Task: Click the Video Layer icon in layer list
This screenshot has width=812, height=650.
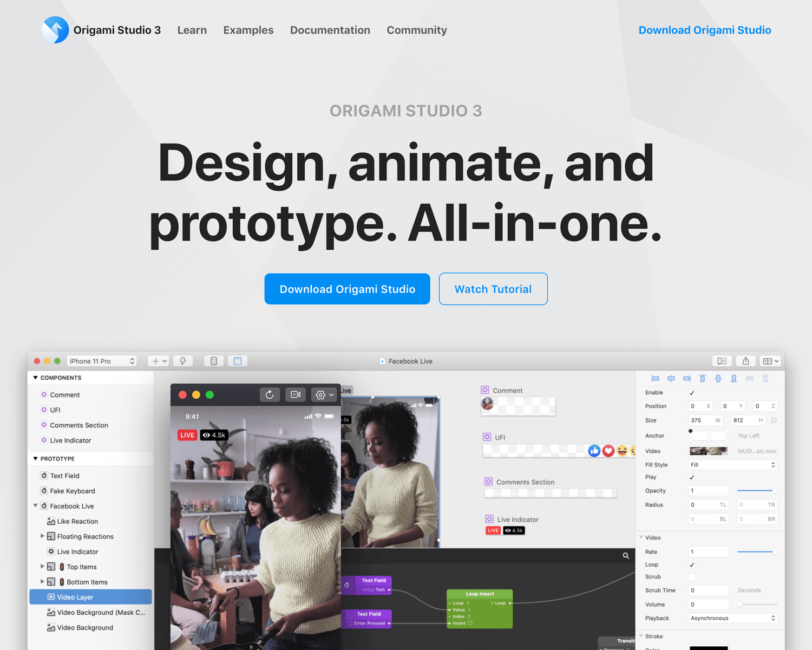Action: point(51,597)
